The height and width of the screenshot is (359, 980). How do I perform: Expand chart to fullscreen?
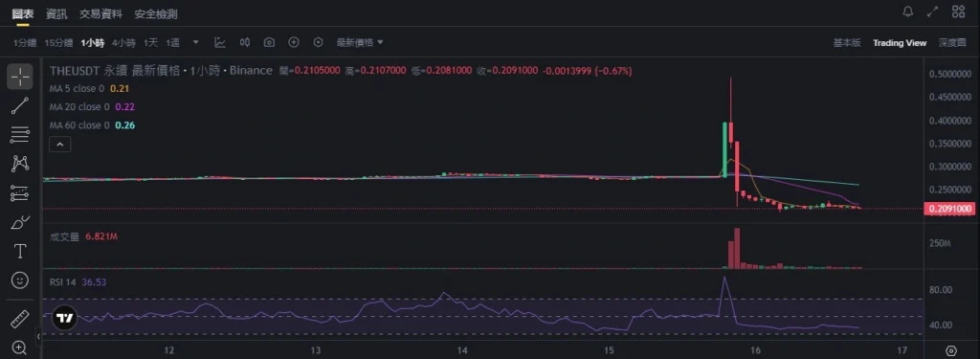pyautogui.click(x=933, y=11)
